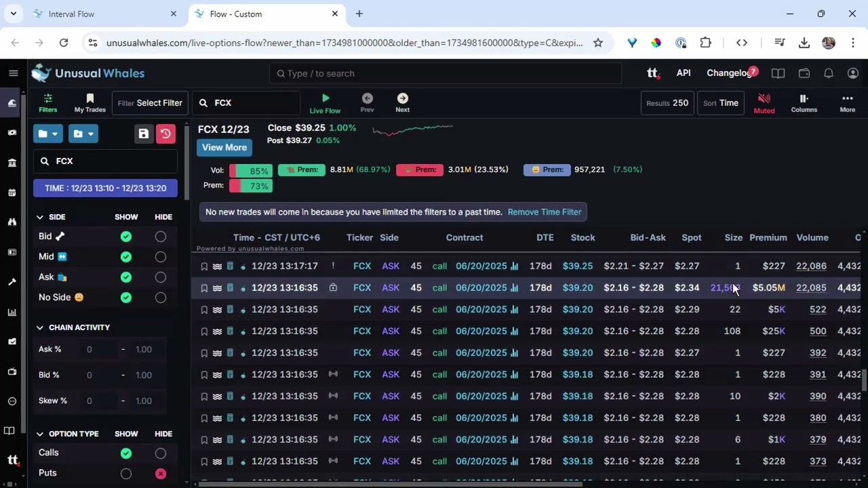This screenshot has width=868, height=488.
Task: Sort by the Premium column header
Action: pos(768,238)
